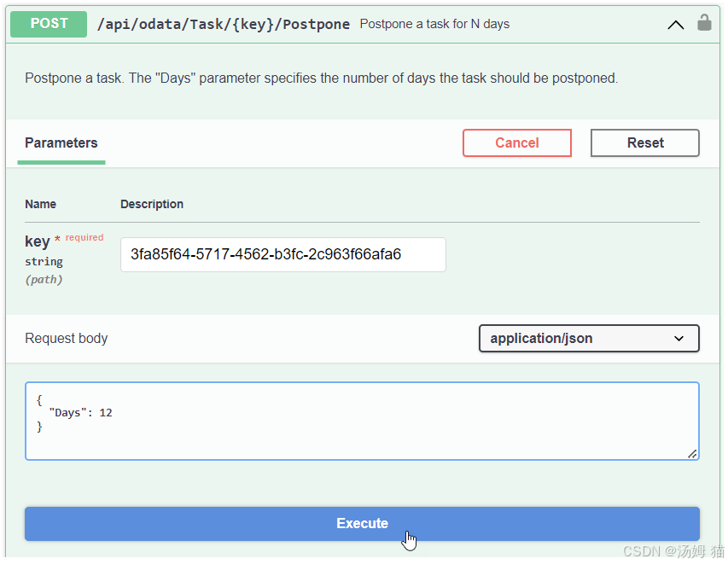The height and width of the screenshot is (564, 728).
Task: Open the application/json content type dropdown
Action: coord(589,339)
